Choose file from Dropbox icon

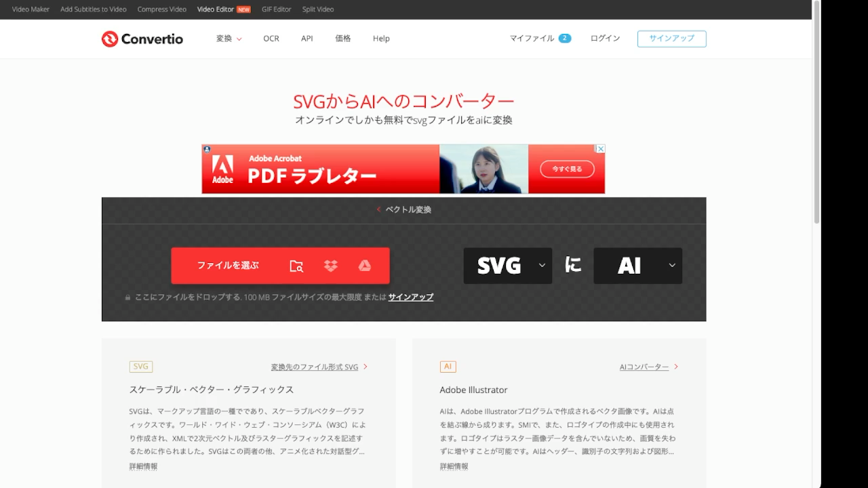(331, 266)
